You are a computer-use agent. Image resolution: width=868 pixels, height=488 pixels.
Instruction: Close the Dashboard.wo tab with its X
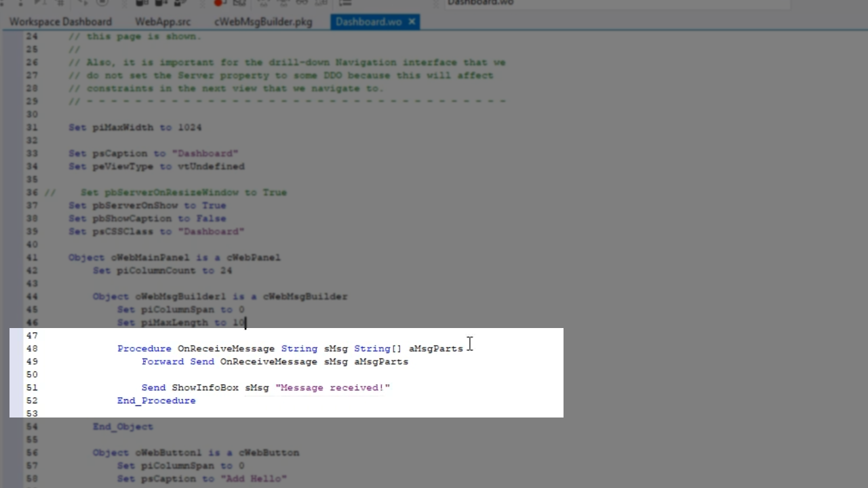tap(412, 22)
